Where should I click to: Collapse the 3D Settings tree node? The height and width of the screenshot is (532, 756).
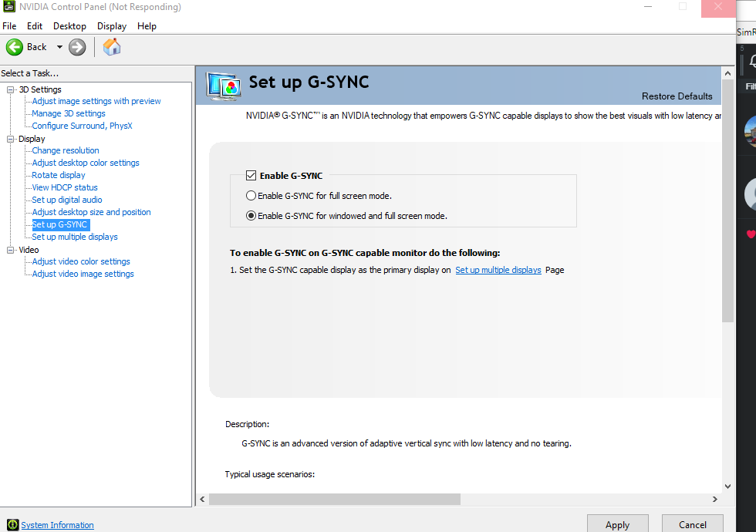point(10,89)
